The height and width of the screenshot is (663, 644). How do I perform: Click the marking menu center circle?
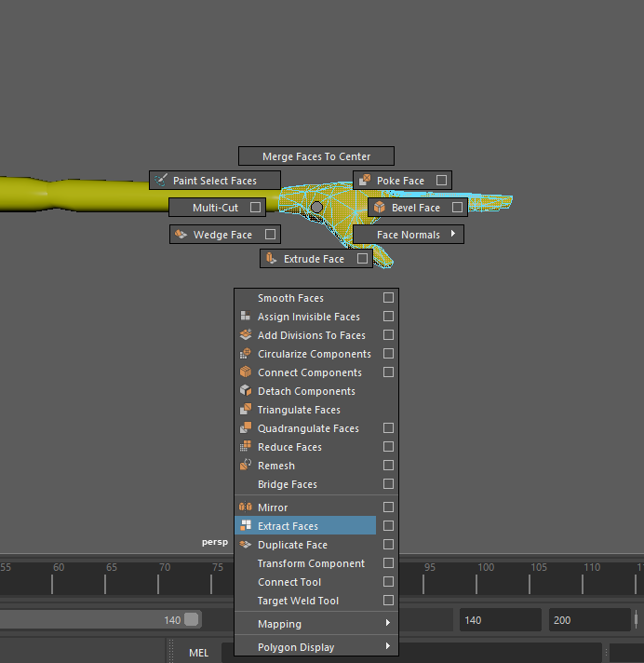(x=316, y=207)
